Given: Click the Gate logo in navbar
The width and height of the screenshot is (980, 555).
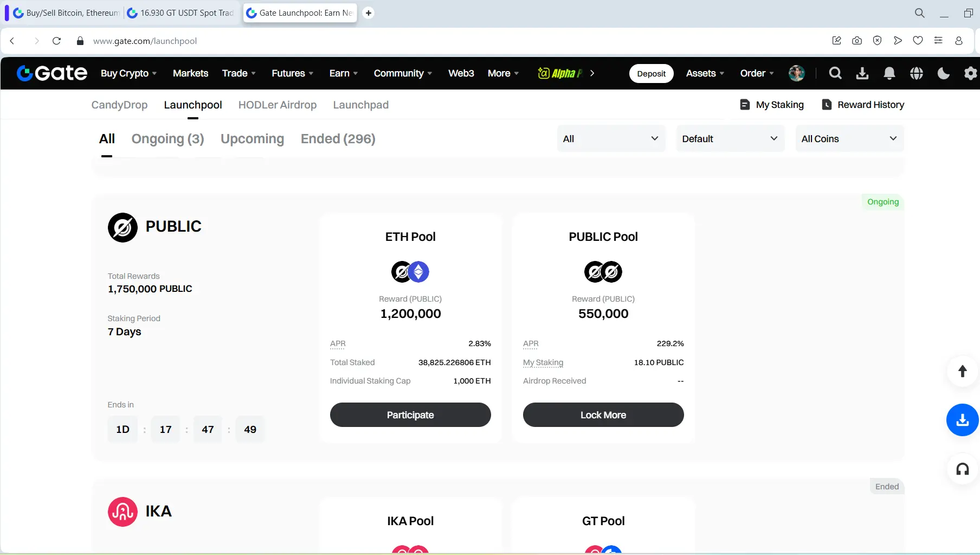Looking at the screenshot, I should (51, 73).
